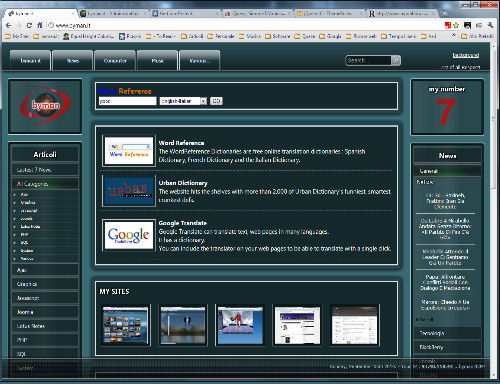This screenshot has width=500, height=384.
Task: Expand the Tecnologia section in News panel
Action: click(x=448, y=333)
